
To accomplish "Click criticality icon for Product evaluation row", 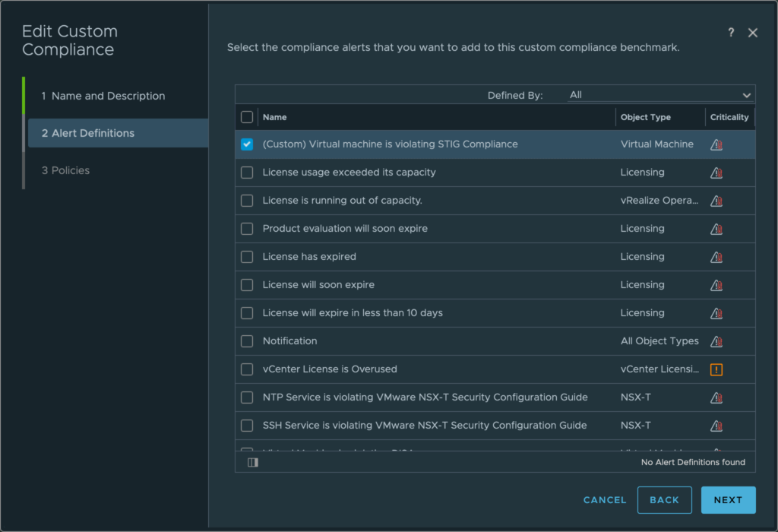I will [716, 229].
